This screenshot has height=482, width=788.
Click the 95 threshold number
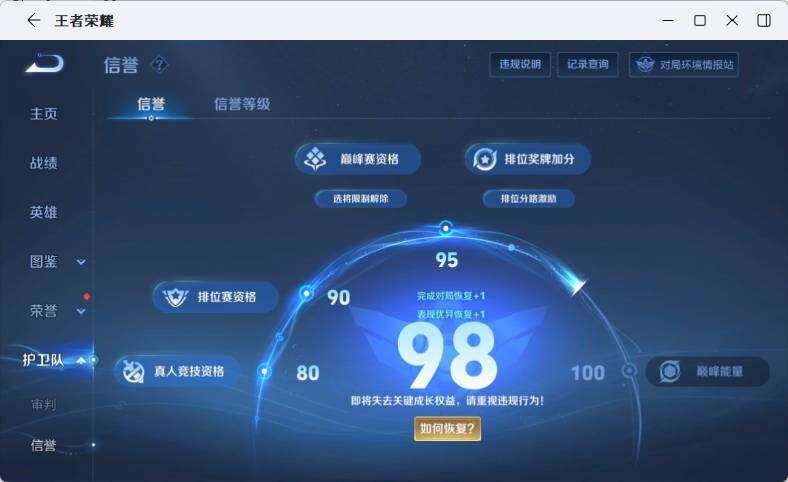coord(446,260)
